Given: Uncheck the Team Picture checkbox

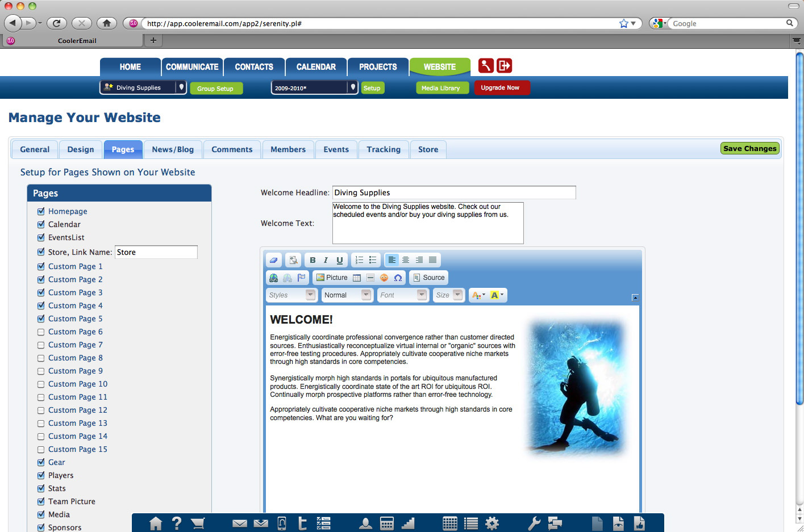Looking at the screenshot, I should (x=41, y=501).
